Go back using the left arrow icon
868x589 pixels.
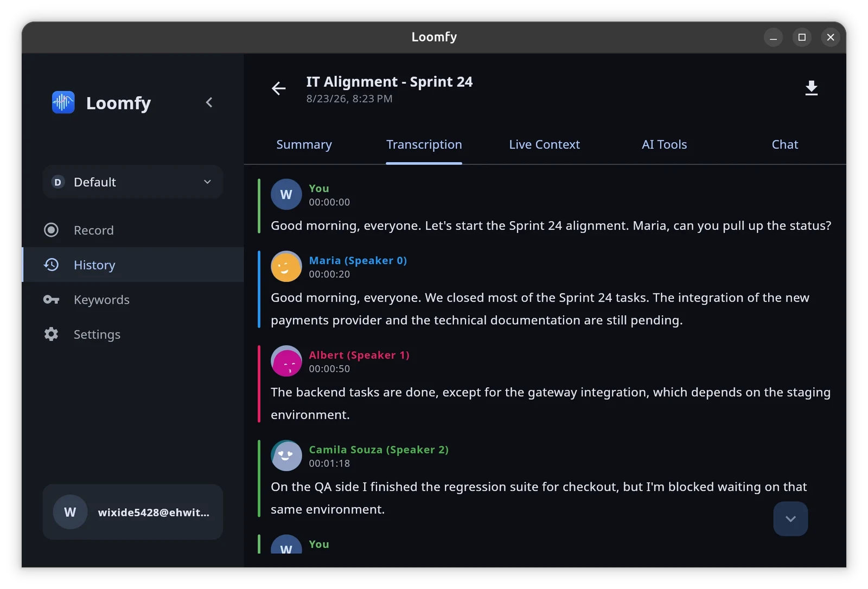coord(278,88)
